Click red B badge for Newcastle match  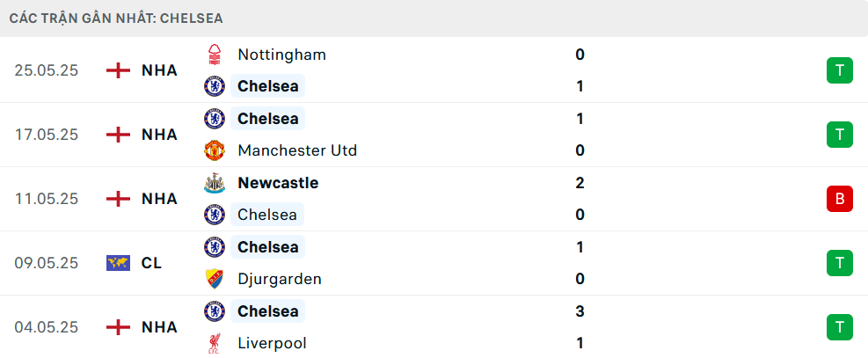click(840, 199)
